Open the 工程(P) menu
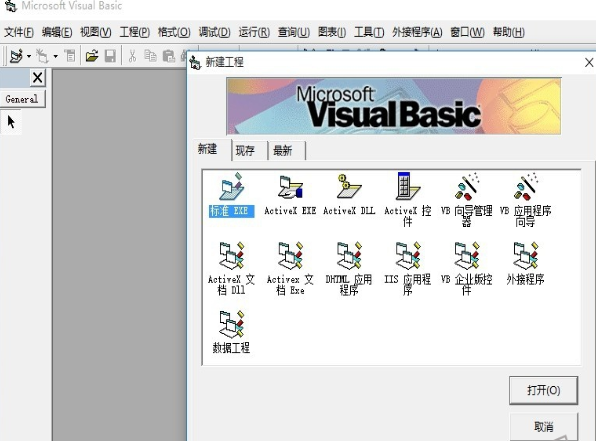 point(135,32)
